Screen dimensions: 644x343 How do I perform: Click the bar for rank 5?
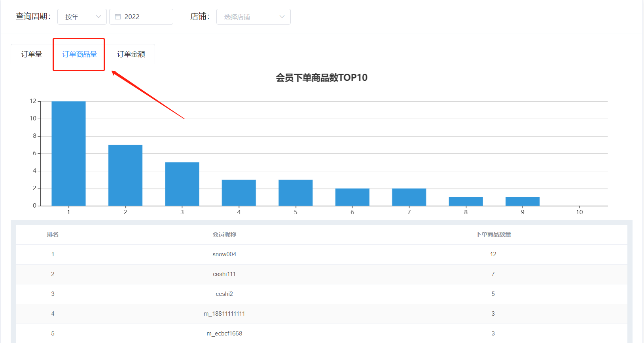295,193
